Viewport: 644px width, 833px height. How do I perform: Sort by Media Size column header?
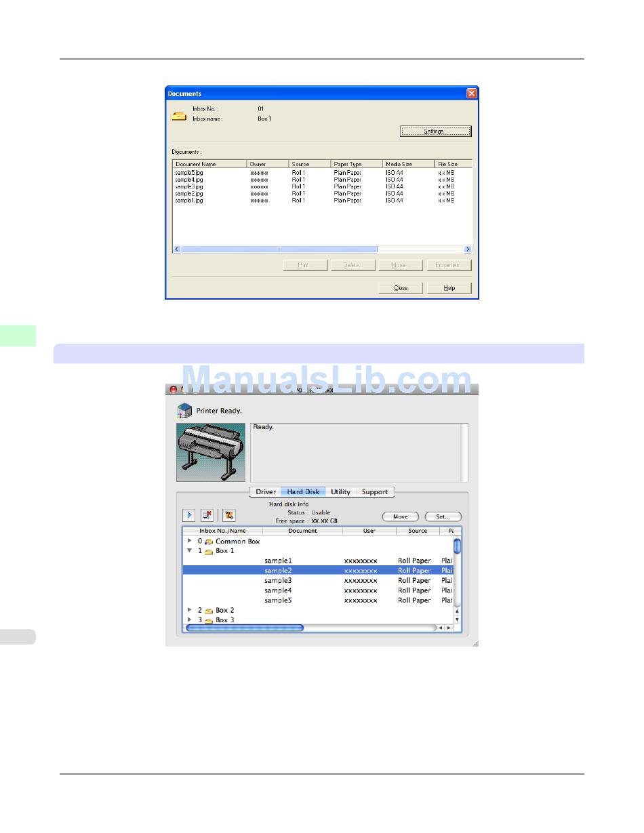[408, 164]
